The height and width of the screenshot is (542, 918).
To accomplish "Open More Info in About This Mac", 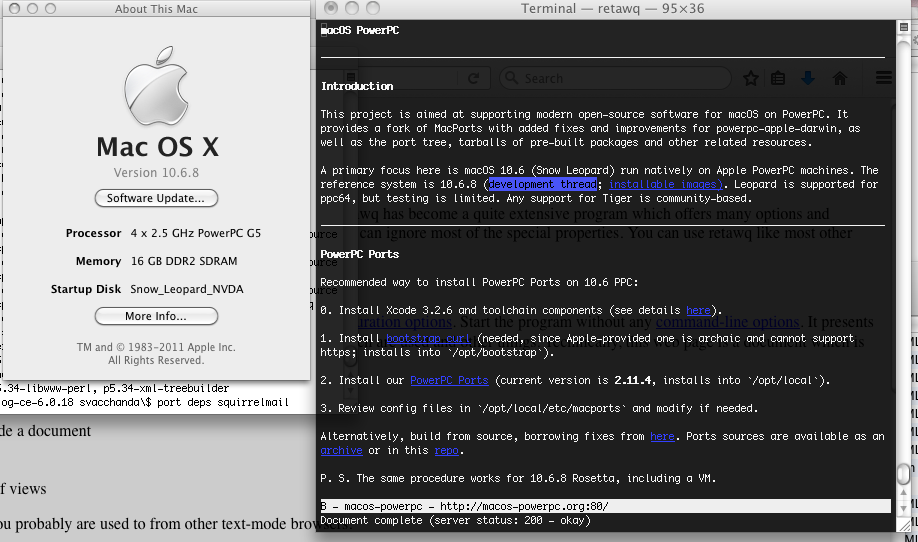I will tap(156, 316).
